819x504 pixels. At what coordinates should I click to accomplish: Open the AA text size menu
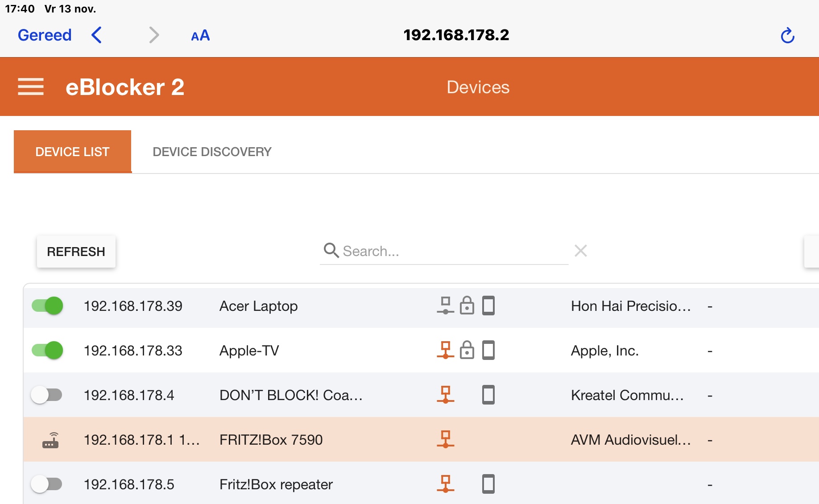click(x=200, y=36)
